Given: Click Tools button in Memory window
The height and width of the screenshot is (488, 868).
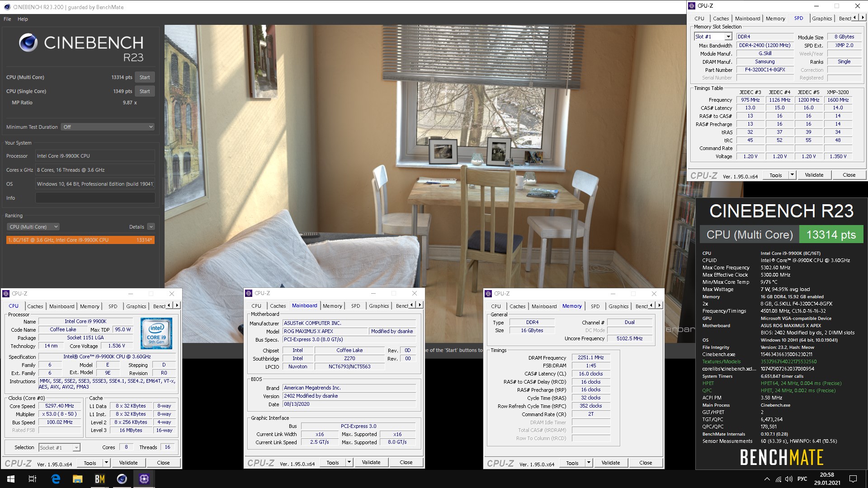Looking at the screenshot, I should pos(572,463).
